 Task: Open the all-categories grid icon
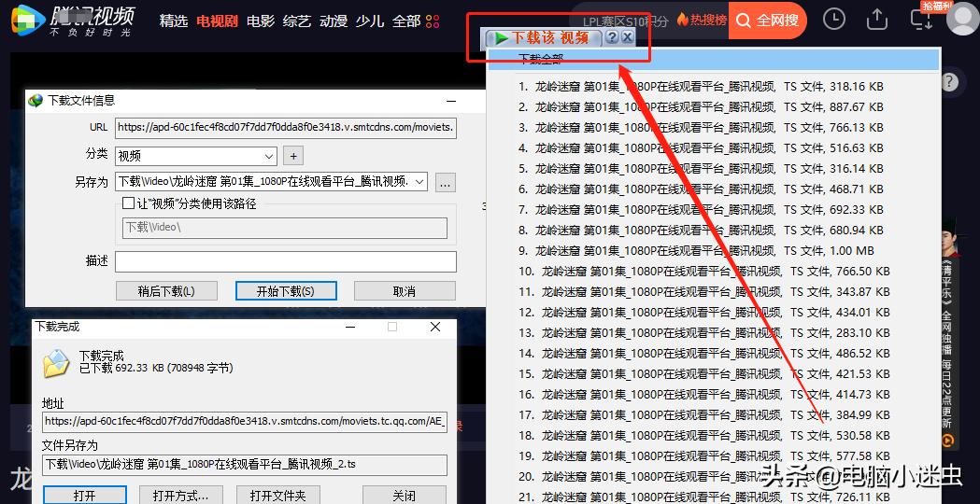click(433, 21)
